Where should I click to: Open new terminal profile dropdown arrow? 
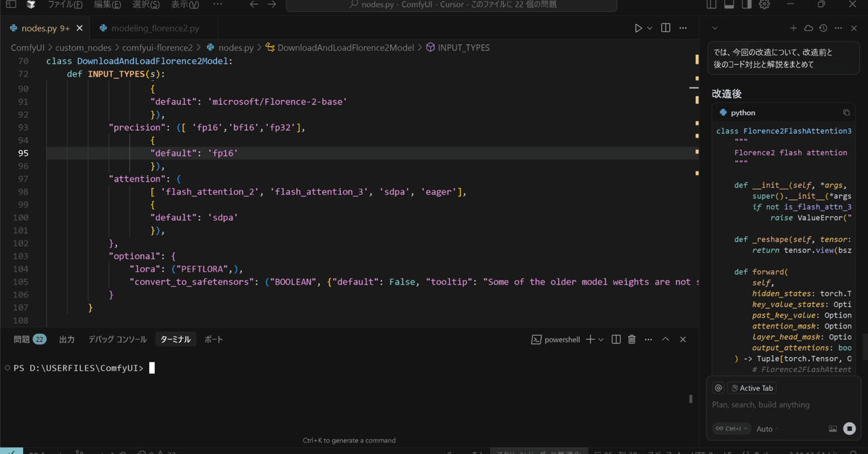click(601, 339)
